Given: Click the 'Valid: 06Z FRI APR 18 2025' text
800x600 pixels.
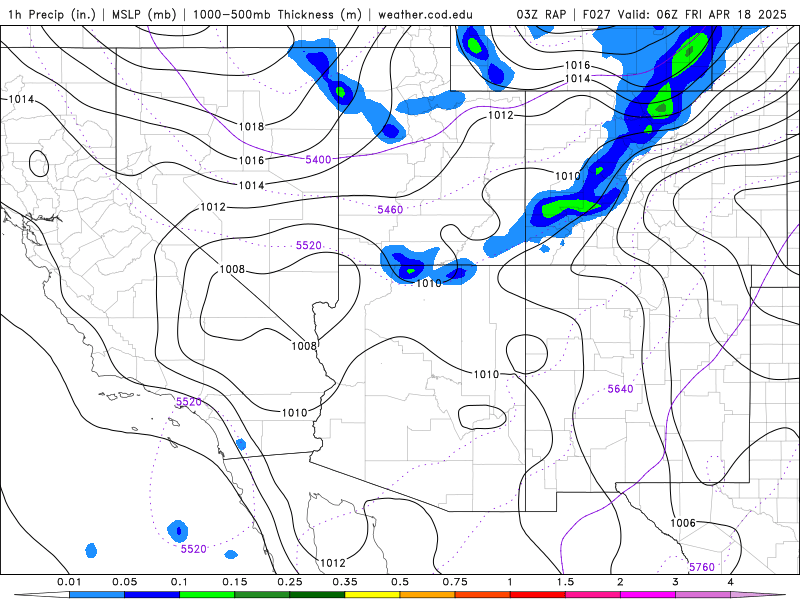Looking at the screenshot, I should (x=702, y=14).
